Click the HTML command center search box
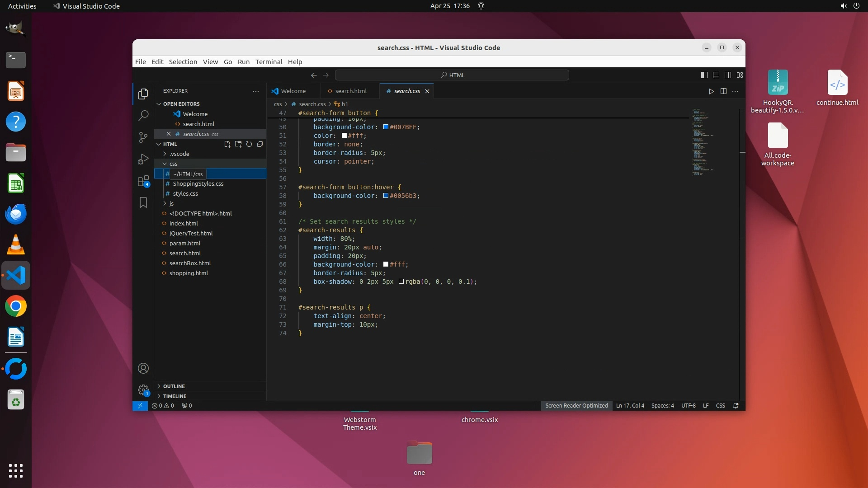Viewport: 868px width, 488px height. (452, 75)
